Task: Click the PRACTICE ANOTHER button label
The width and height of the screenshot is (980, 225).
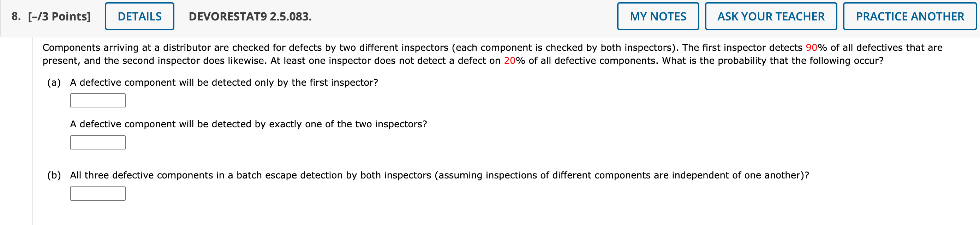Action: [909, 16]
